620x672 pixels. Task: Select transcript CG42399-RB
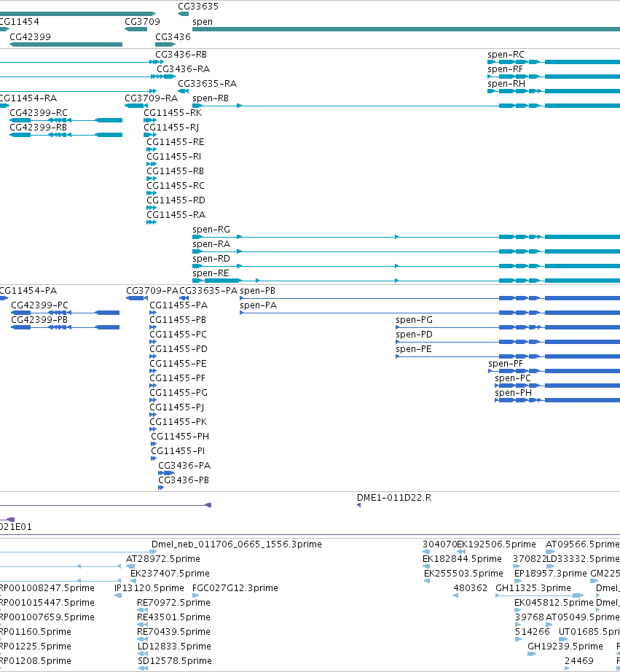(38, 128)
